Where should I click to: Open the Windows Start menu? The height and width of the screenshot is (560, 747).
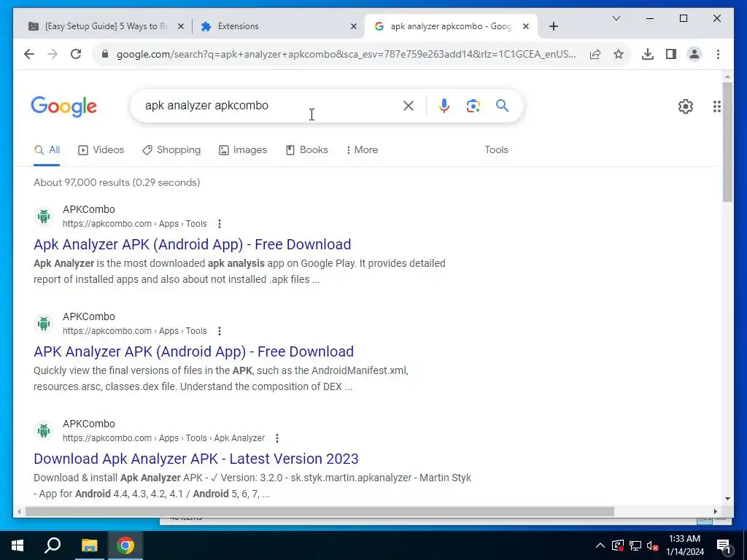(18, 545)
